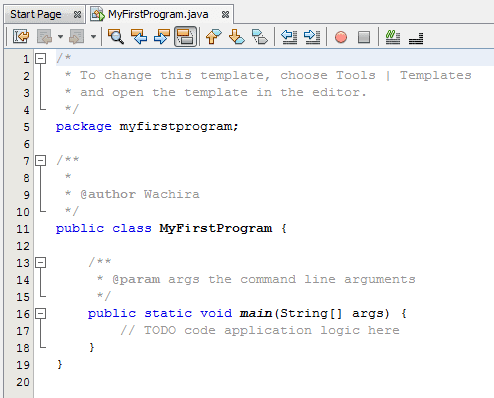Viewport: 494px width, 398px height.
Task: Click the closing brace on line 18
Action: pyautogui.click(x=92, y=347)
